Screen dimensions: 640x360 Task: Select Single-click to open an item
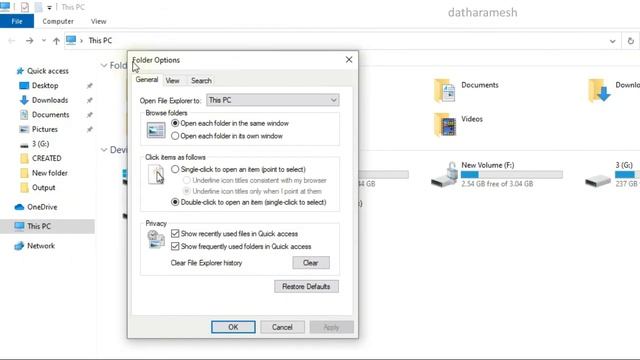click(175, 169)
